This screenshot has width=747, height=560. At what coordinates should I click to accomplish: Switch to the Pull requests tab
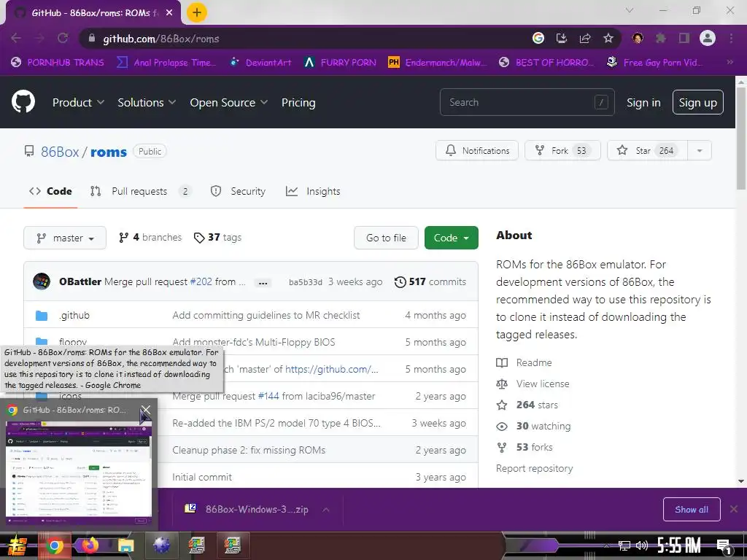[141, 192]
